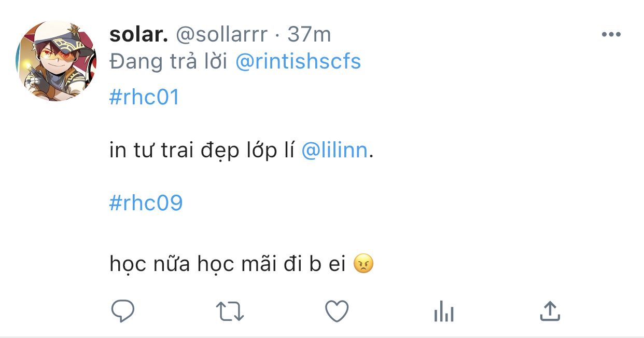The height and width of the screenshot is (338, 644).
Task: Click the angry face emoji
Action: point(363,264)
